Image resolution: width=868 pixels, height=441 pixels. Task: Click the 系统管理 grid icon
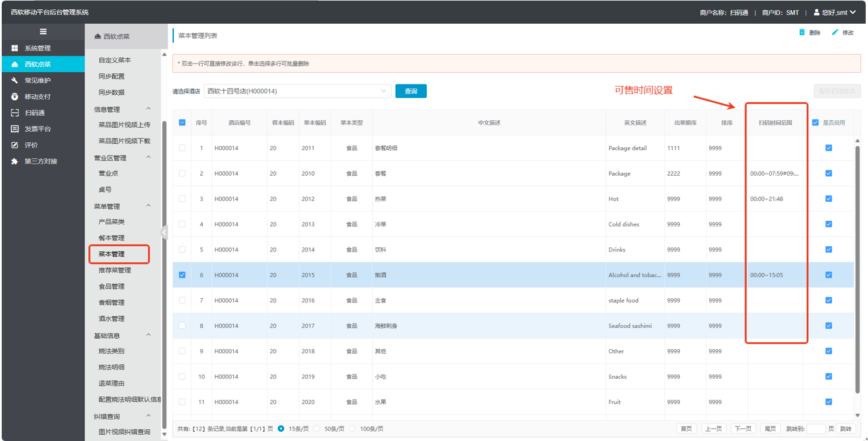tap(15, 48)
